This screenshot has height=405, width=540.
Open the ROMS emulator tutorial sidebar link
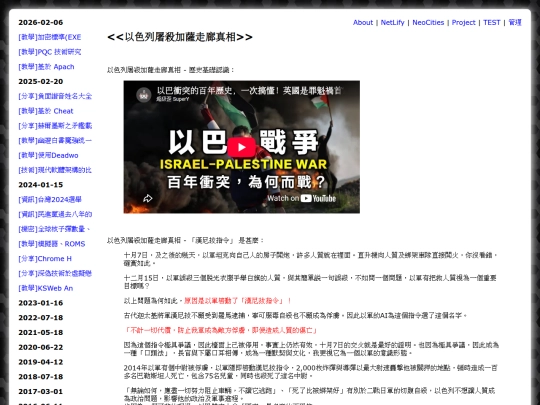52,244
